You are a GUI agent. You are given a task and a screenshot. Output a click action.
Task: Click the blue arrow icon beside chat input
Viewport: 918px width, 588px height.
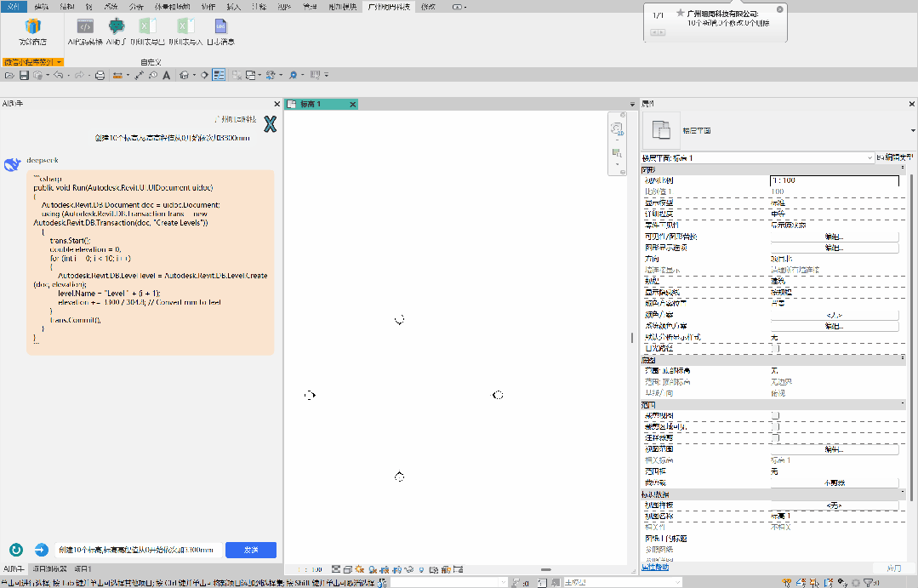coord(41,550)
